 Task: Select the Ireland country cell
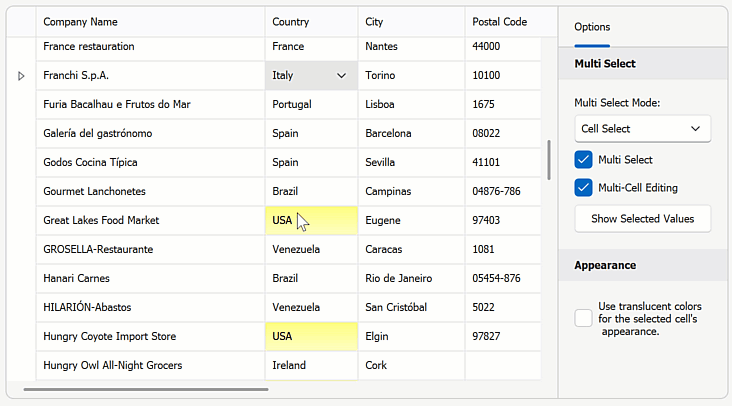click(x=311, y=365)
